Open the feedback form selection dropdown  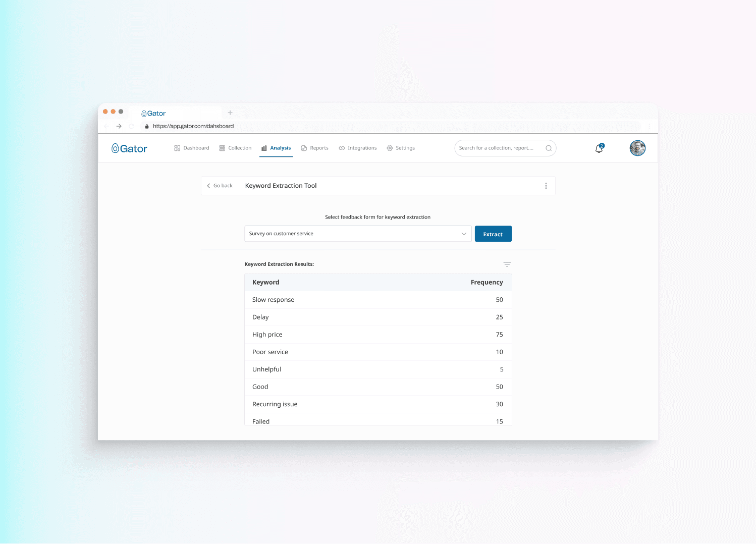coord(358,234)
